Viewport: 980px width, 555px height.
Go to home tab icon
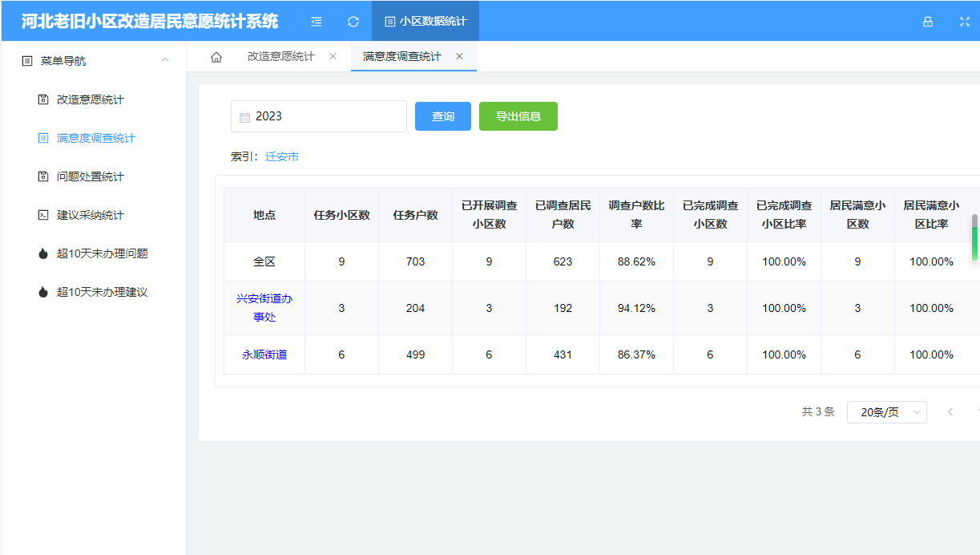(216, 57)
